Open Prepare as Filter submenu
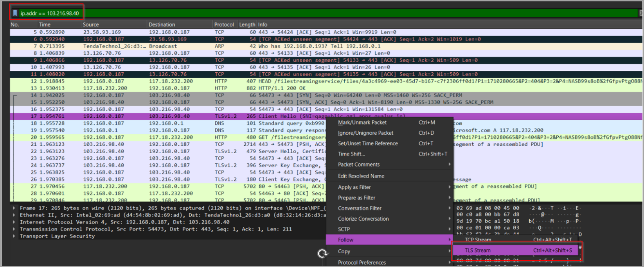 click(x=356, y=198)
